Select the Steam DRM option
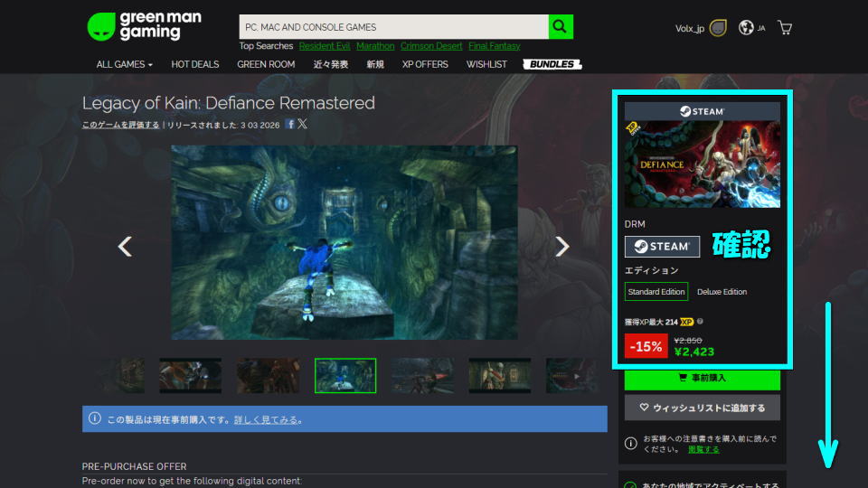Image resolution: width=868 pixels, height=488 pixels. click(662, 246)
